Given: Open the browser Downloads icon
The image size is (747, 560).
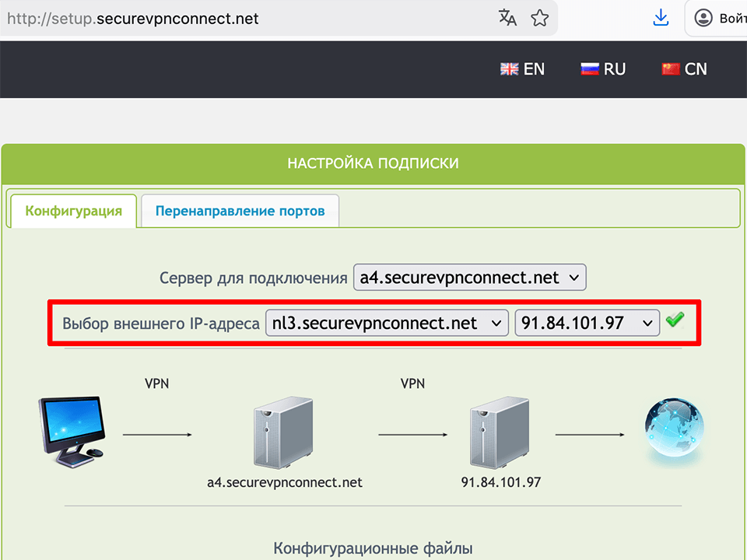Looking at the screenshot, I should point(661,17).
